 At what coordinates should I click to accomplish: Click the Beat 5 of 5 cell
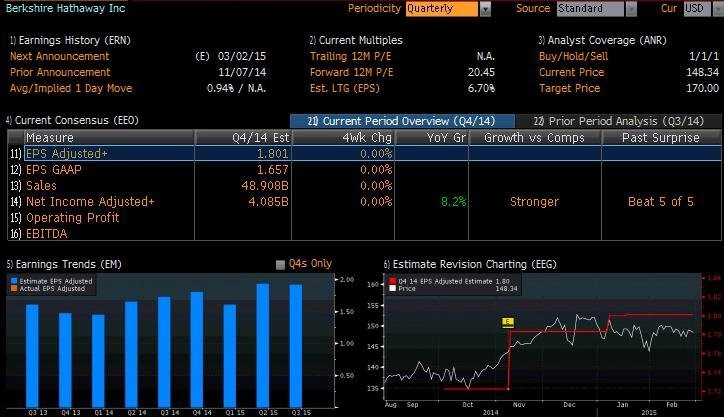[x=661, y=201]
